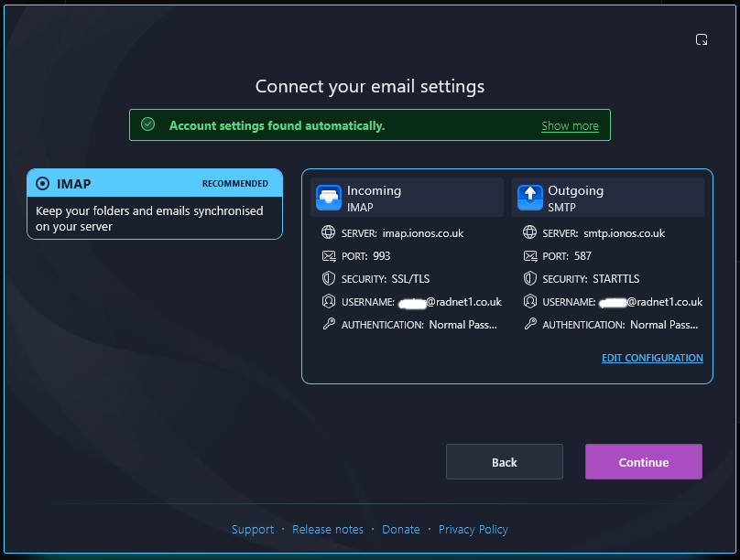Click the envelope icon next to port 587
Image resolution: width=740 pixels, height=560 pixels.
[x=530, y=256]
